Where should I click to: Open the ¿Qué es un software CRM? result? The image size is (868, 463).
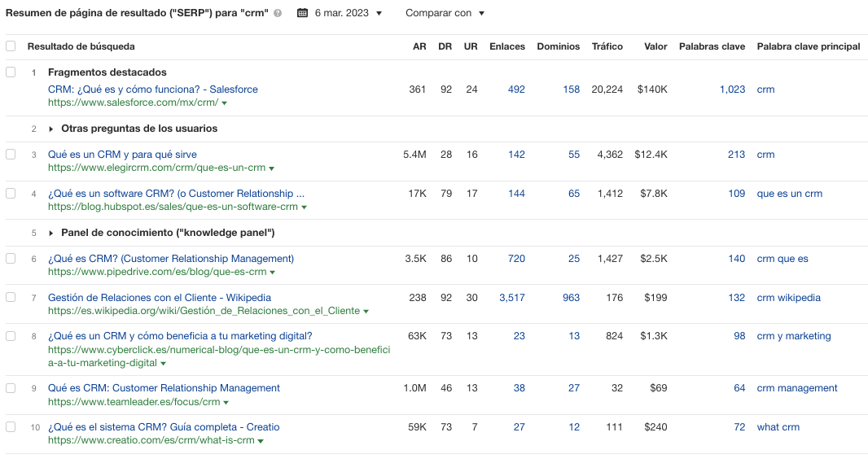176,193
